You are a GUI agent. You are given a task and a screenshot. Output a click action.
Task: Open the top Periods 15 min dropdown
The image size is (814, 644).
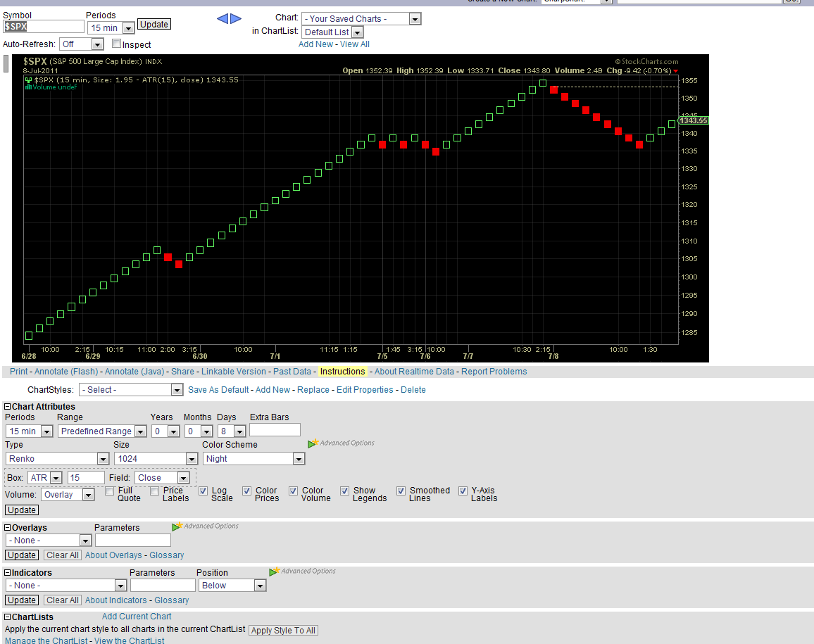[111, 28]
